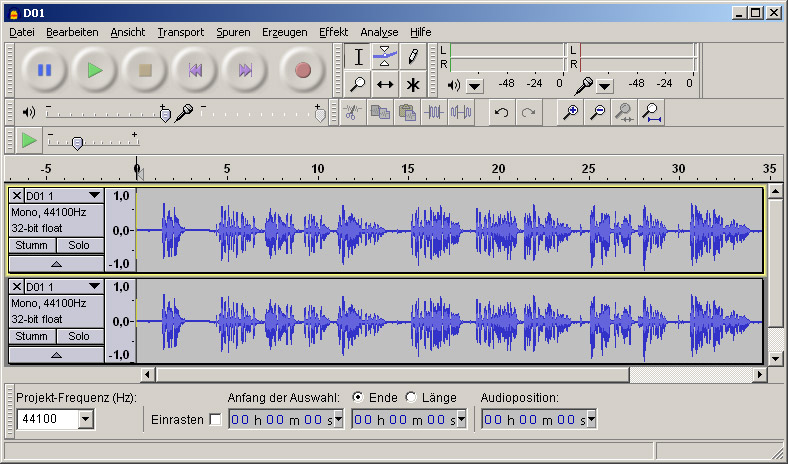The width and height of the screenshot is (788, 464).
Task: Open the output meter dropdown arrow
Action: pyautogui.click(x=474, y=86)
